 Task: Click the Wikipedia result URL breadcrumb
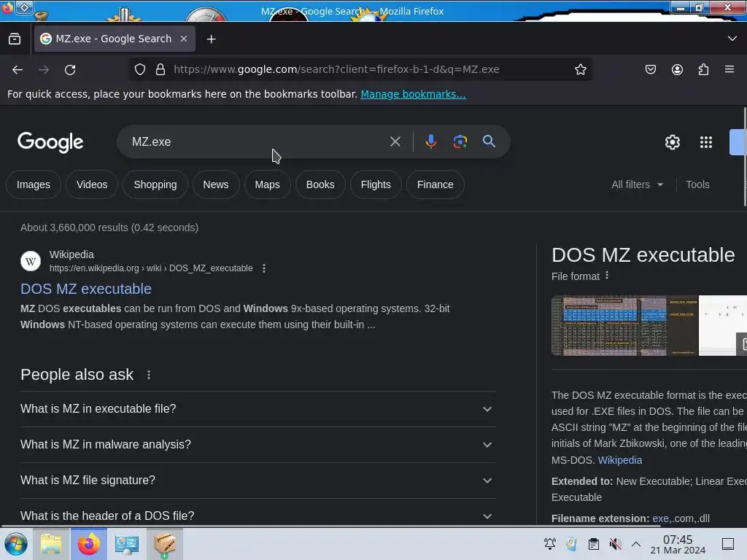[151, 268]
